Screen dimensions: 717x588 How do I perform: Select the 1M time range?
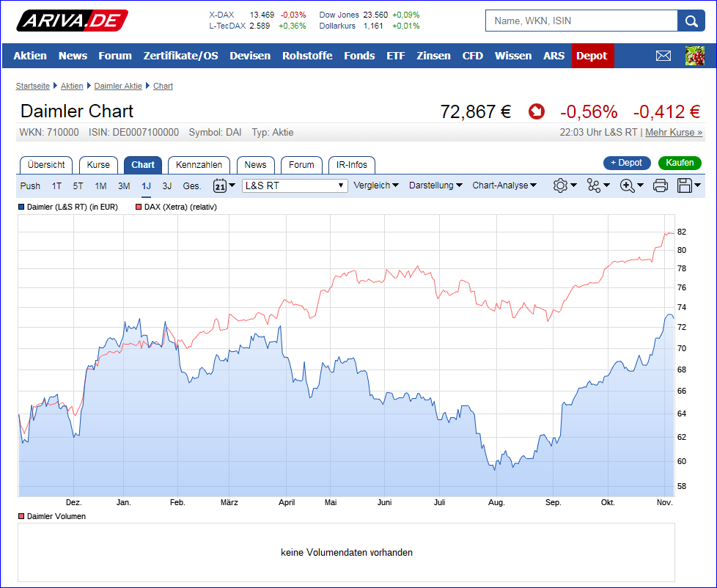tap(100, 186)
